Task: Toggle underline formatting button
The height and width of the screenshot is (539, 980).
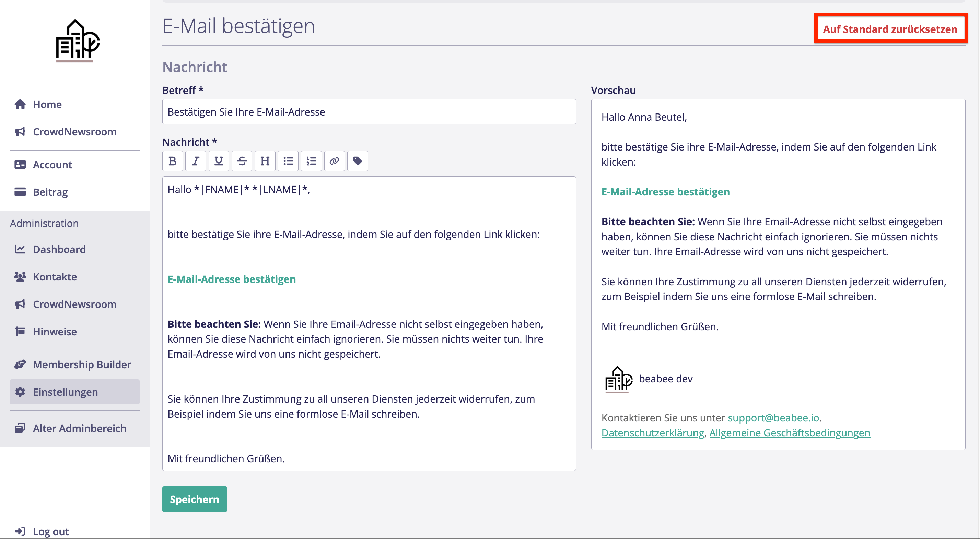Action: coord(219,161)
